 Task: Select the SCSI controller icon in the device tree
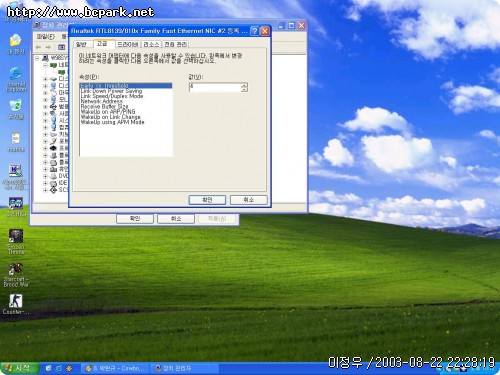coord(53,190)
